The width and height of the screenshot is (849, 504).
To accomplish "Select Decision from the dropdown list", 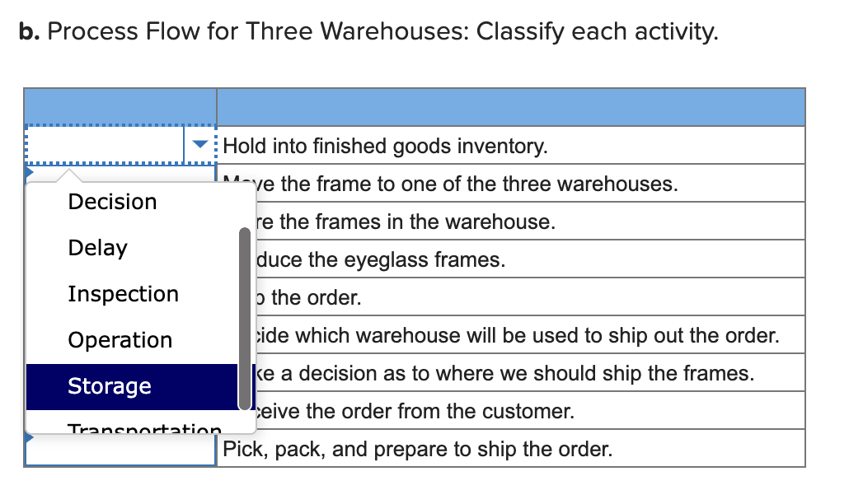I will 112,201.
